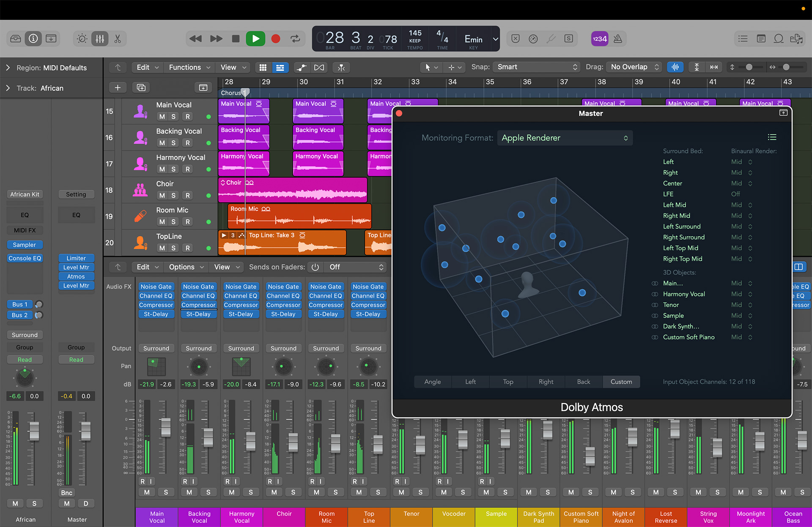Click the green Play button
Screen dimensions: 812x527
[x=255, y=39]
